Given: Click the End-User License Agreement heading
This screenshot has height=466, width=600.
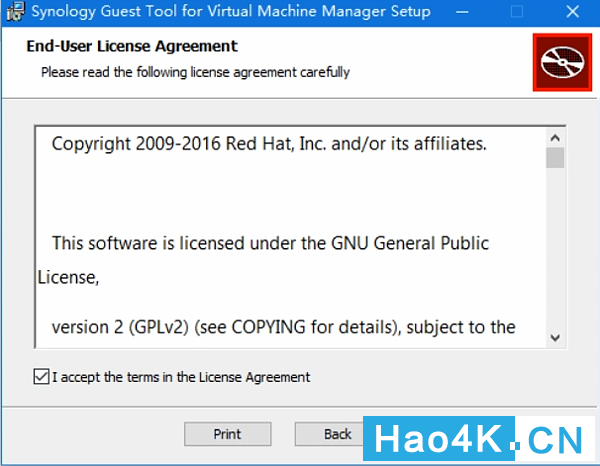Looking at the screenshot, I should (132, 46).
